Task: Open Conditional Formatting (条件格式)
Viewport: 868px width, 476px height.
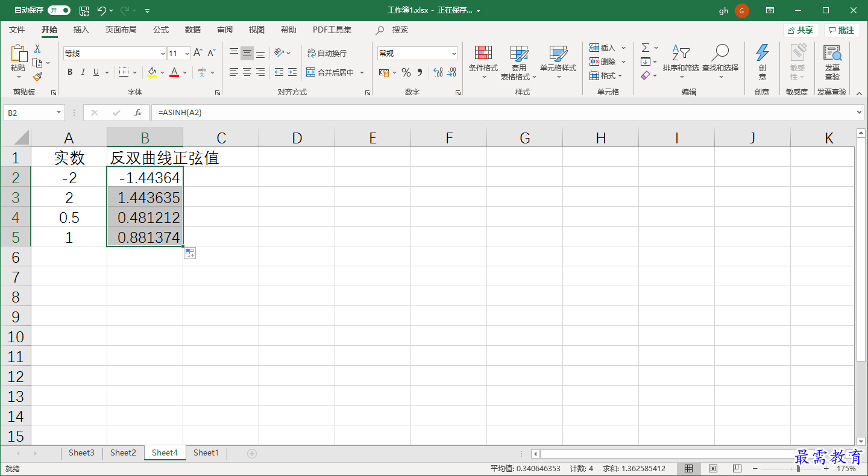Action: pyautogui.click(x=483, y=62)
